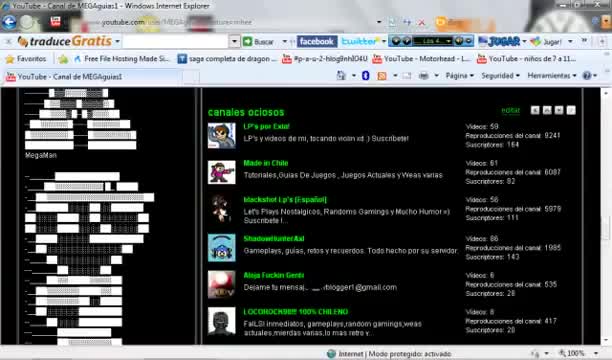Image resolution: width=612 pixels, height=360 pixels.
Task: Click the red stop X in address bar
Action: [422, 23]
